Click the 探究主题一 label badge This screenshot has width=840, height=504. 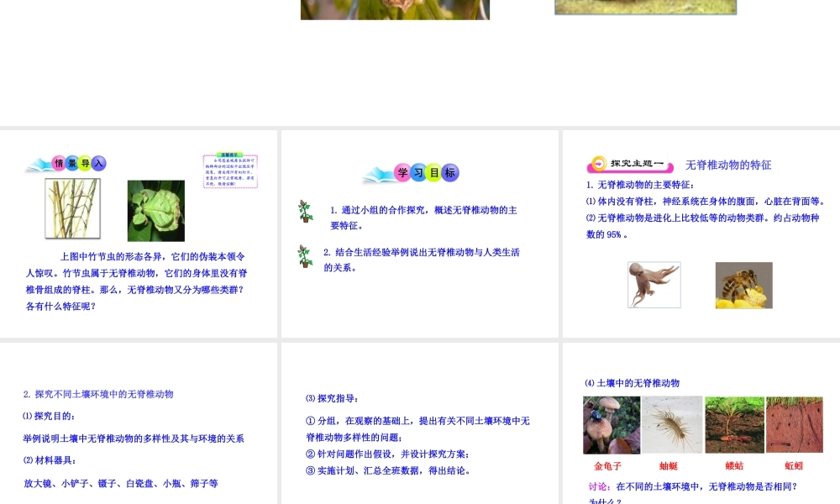[x=630, y=164]
